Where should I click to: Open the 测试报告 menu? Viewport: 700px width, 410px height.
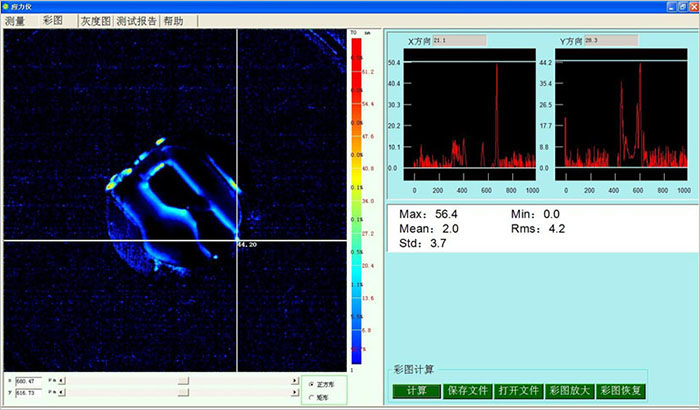point(135,20)
